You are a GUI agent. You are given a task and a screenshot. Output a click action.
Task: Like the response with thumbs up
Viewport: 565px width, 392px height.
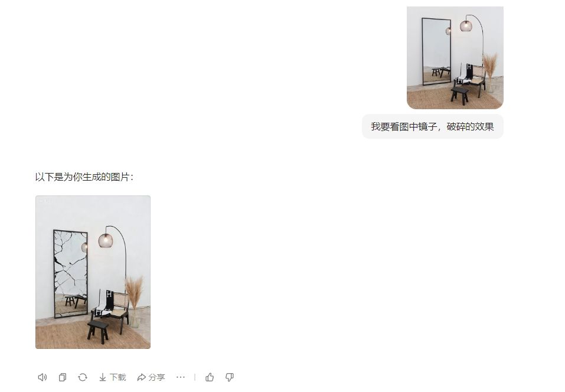click(210, 377)
